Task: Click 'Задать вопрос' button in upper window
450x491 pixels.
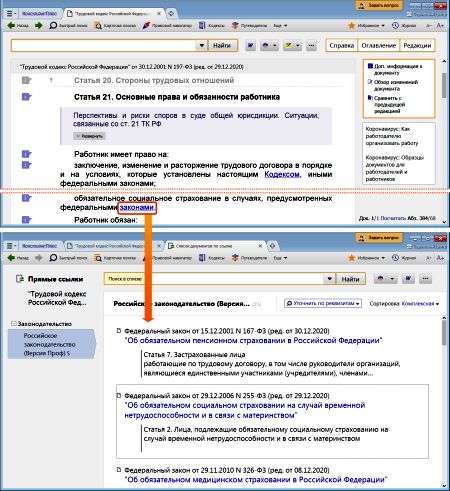Action: pos(379,5)
